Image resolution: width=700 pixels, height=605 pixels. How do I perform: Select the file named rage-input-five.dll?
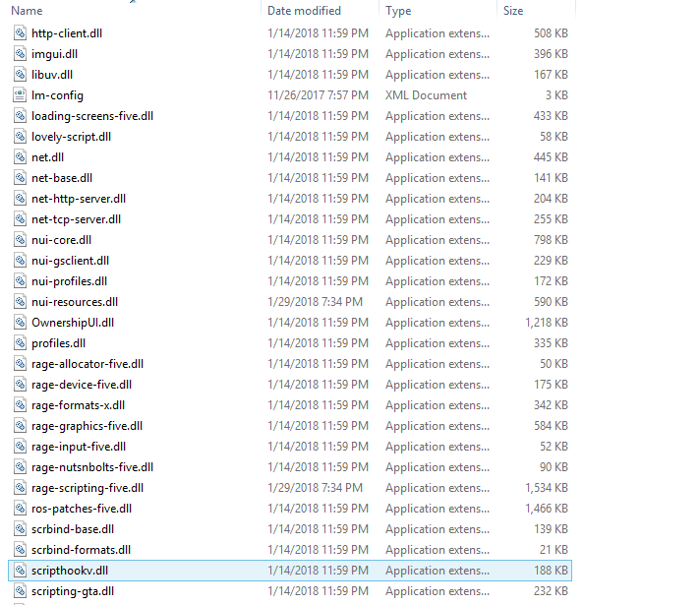[x=79, y=447]
